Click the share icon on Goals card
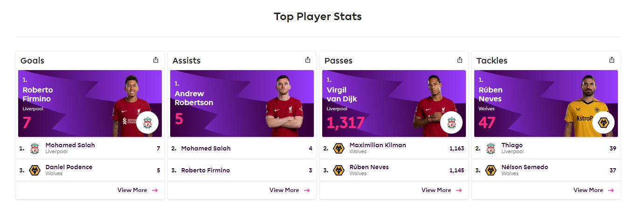Screen dimensions: 644x214 coord(156,60)
